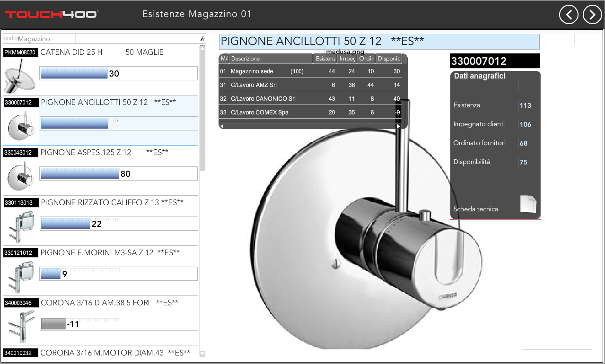
Task: Open thumbnail of PIGNONE ANCILLOTTI 50 Z 12
Action: point(21,126)
